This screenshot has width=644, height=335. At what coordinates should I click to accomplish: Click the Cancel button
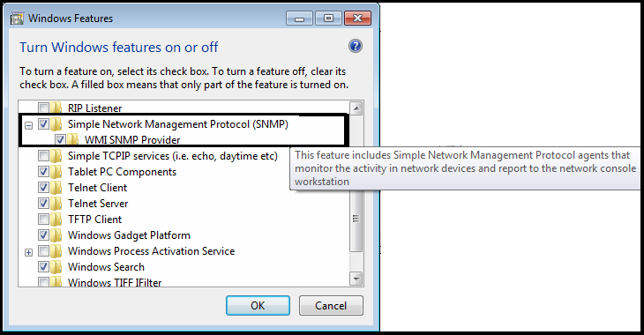pos(331,305)
